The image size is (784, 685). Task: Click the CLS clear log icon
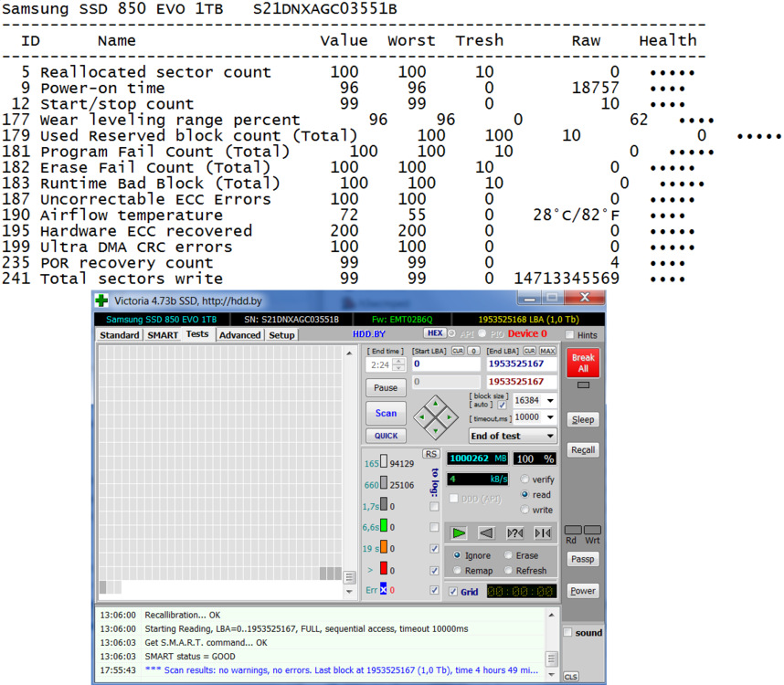coord(570,677)
